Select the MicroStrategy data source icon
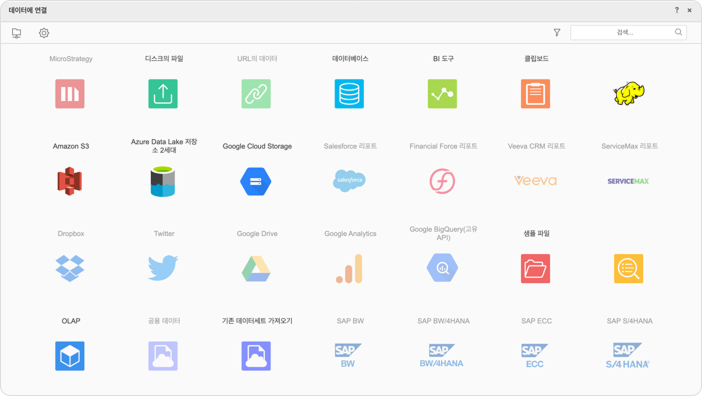Screen dimensions: 702x396 70,94
